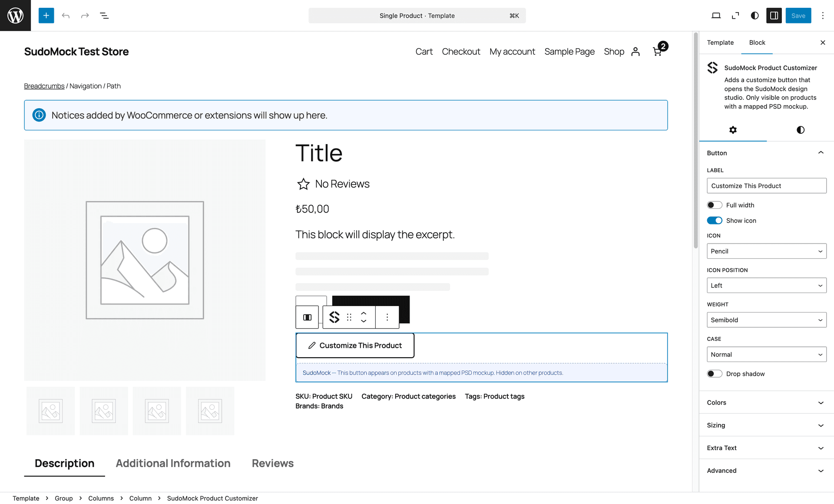Click the undo arrow in the top toolbar
This screenshot has width=834, height=504.
tap(66, 15)
